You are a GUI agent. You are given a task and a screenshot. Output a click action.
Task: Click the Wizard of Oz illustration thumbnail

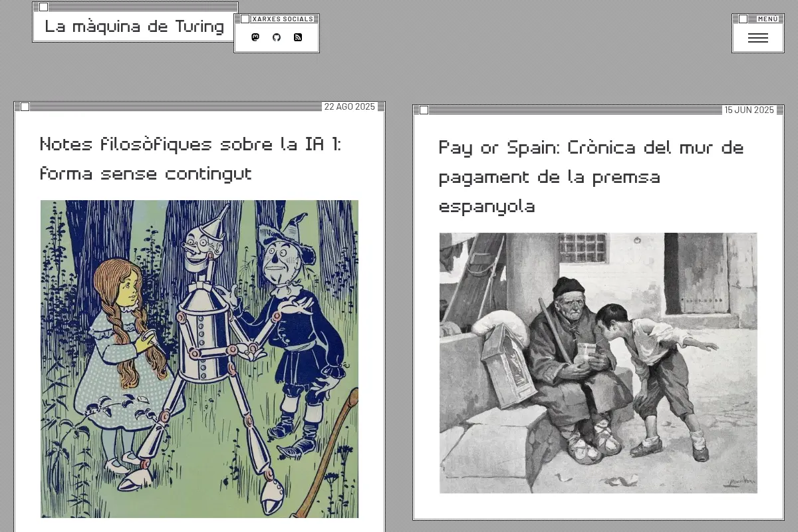(x=199, y=359)
